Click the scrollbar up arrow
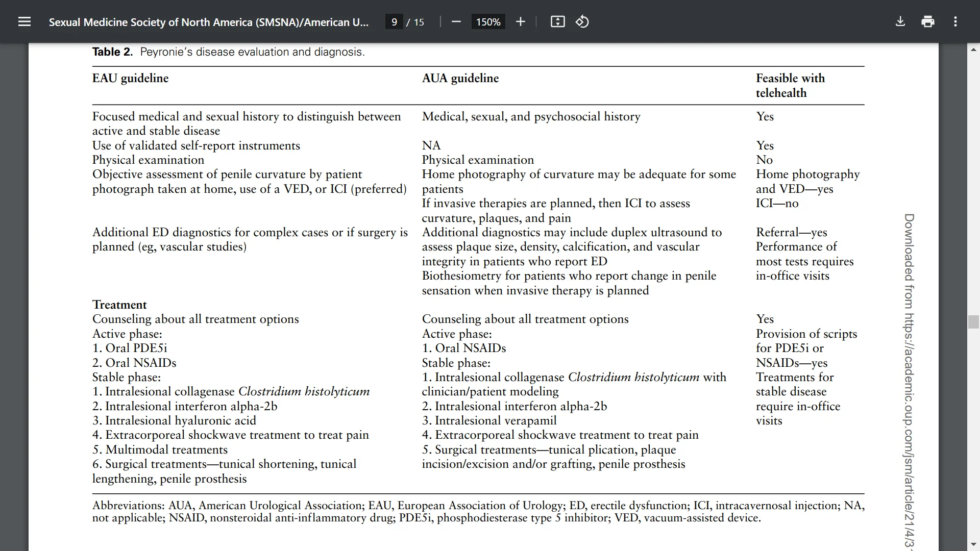The image size is (980, 551). [973, 50]
